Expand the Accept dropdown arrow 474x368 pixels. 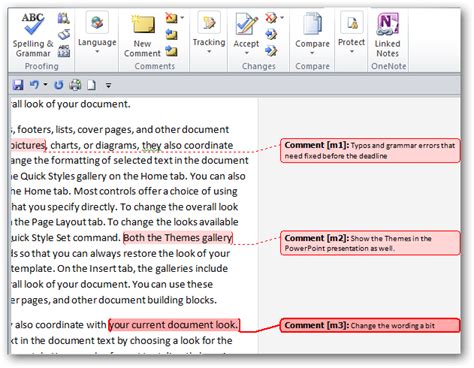(x=247, y=53)
